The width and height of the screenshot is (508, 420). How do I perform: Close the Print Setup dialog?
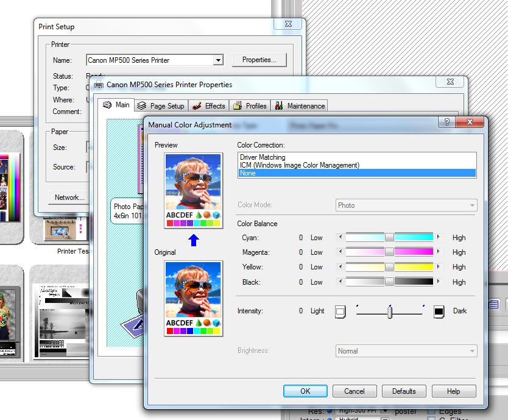288,24
